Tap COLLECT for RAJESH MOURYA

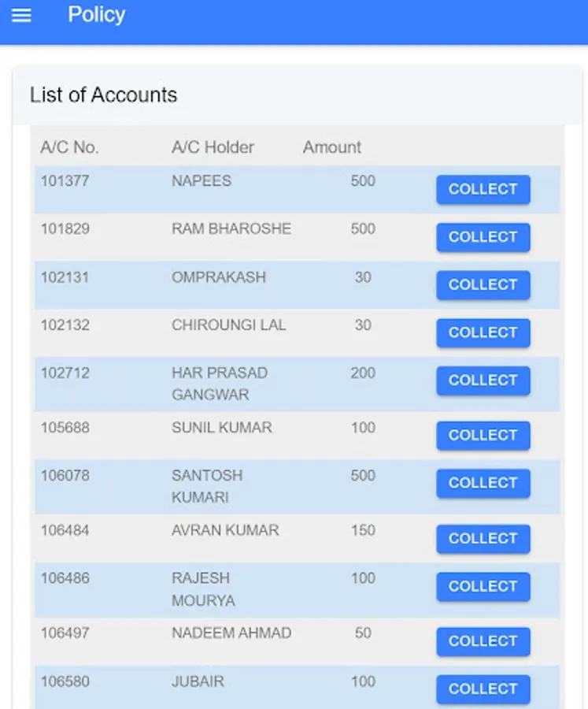(x=483, y=586)
